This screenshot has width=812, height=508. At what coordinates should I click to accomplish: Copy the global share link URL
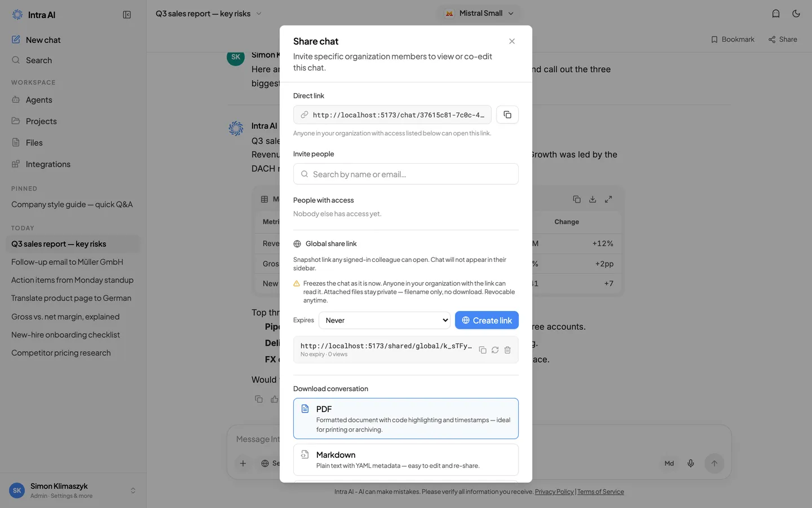[482, 350]
